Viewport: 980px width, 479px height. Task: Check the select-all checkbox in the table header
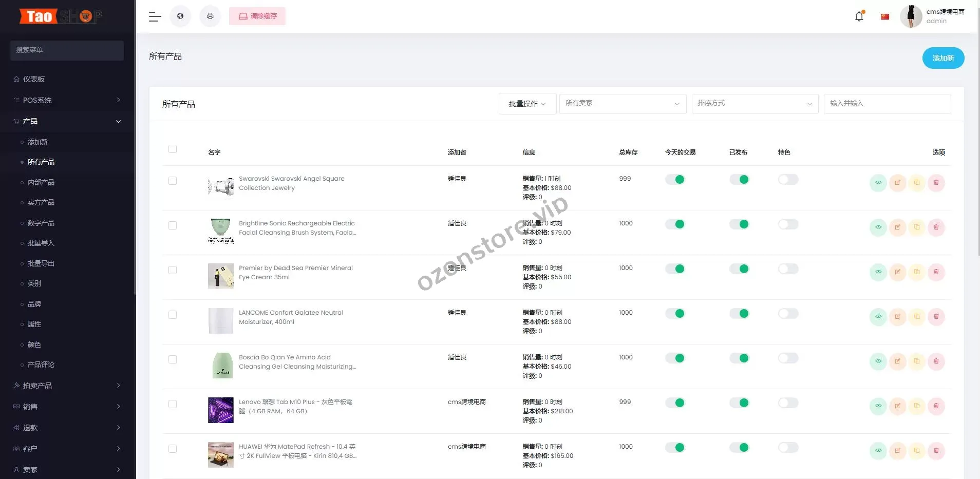coord(173,149)
